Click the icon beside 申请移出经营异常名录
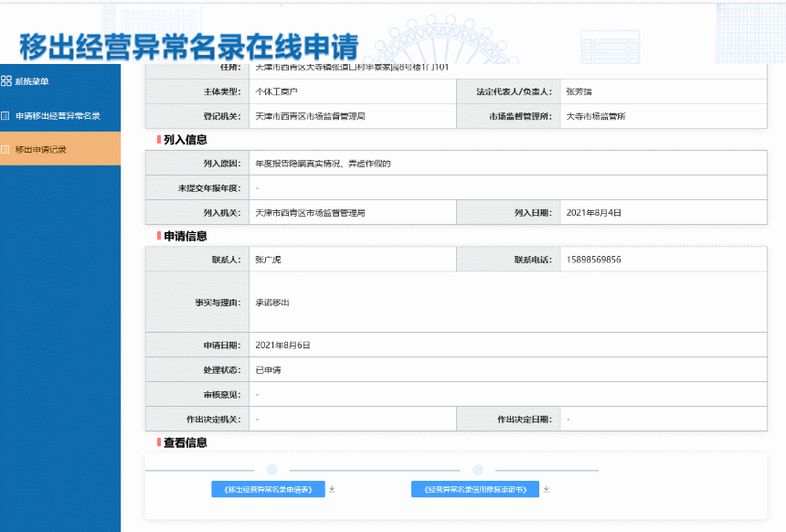Image resolution: width=786 pixels, height=532 pixels. 6,116
